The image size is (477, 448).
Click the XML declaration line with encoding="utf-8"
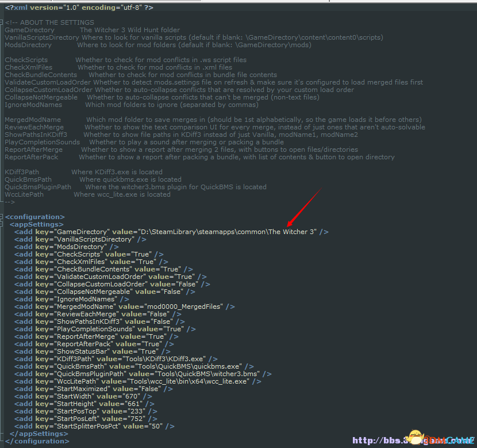79,7
